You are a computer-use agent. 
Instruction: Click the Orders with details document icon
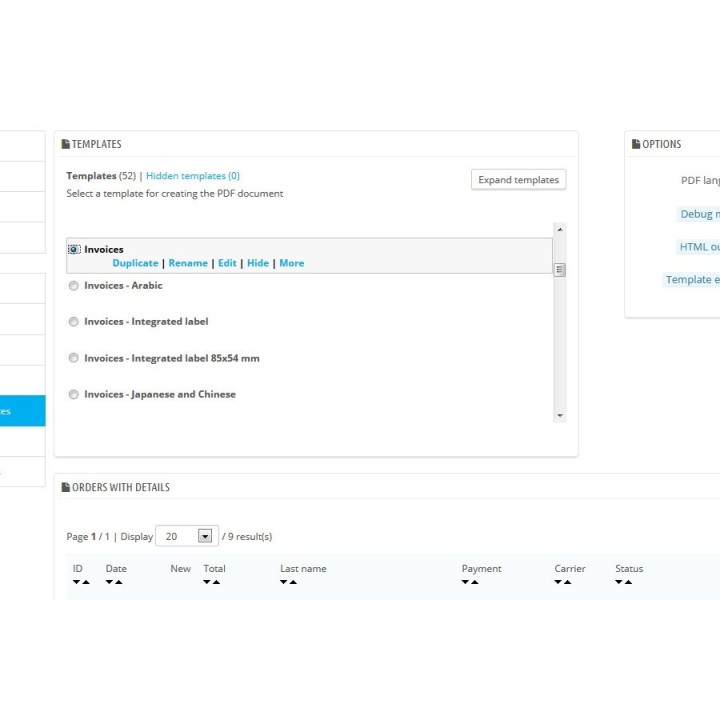pos(66,487)
